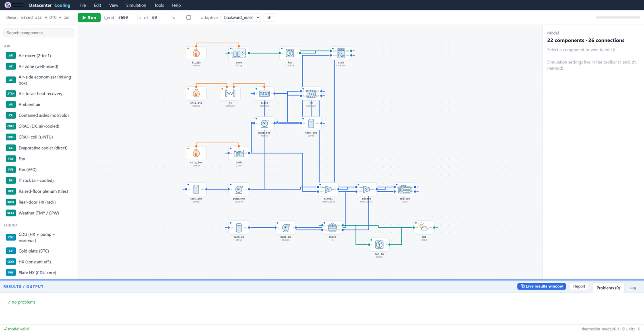This screenshot has height=333, width=644.
Task: Click the mixer2 node
Action: point(366,189)
